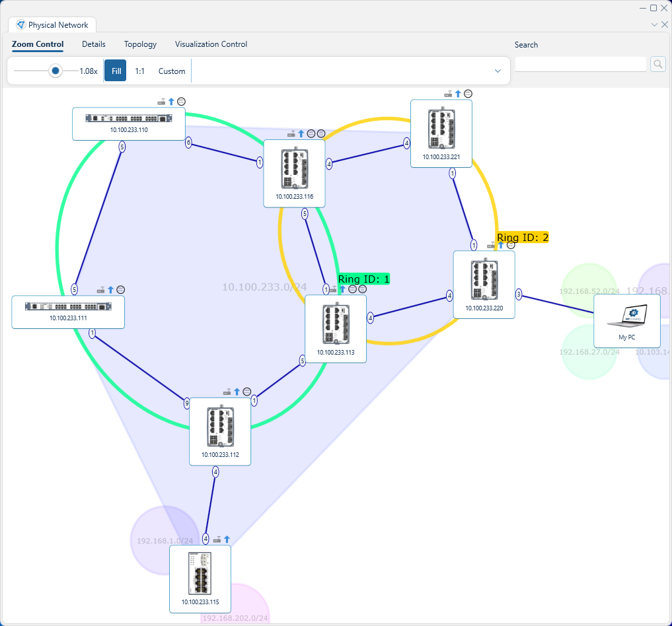
Task: Close the Physical Network panel
Action: (664, 25)
